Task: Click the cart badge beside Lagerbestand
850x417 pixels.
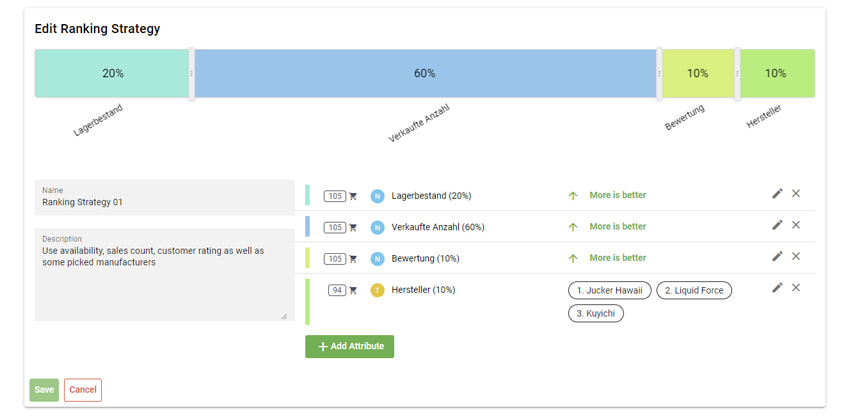Action: (341, 197)
